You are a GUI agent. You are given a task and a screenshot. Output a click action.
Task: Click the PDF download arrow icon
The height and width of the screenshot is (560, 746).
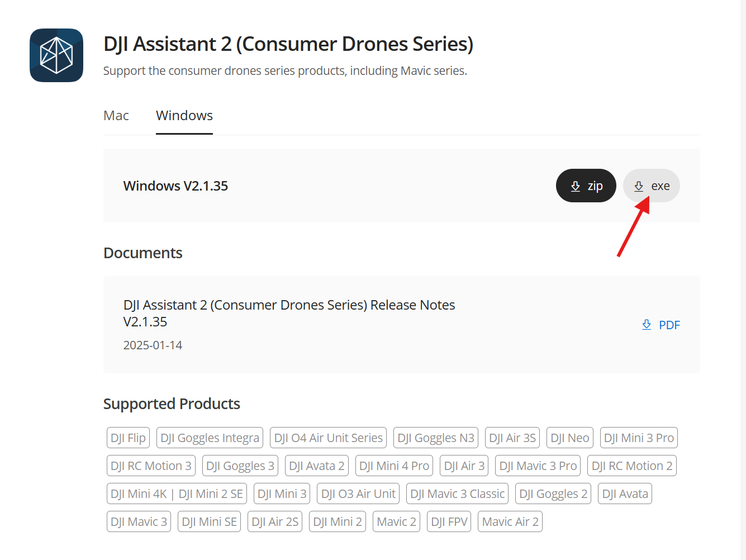(647, 325)
